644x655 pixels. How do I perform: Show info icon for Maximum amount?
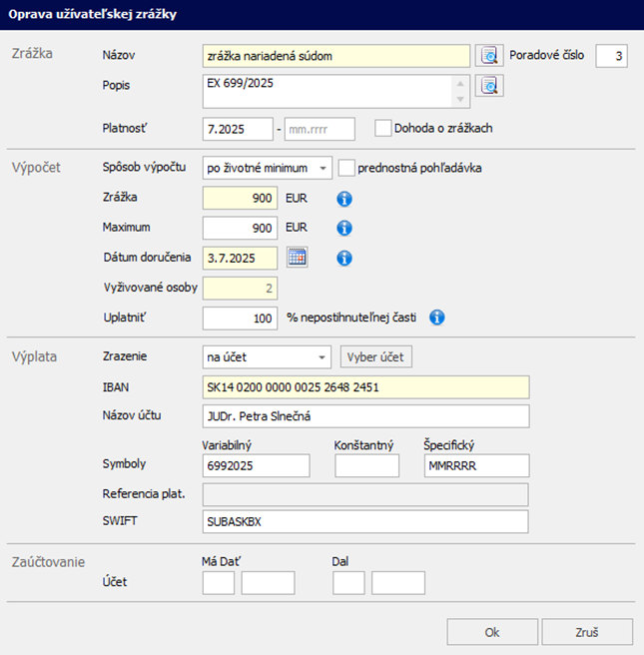point(344,228)
